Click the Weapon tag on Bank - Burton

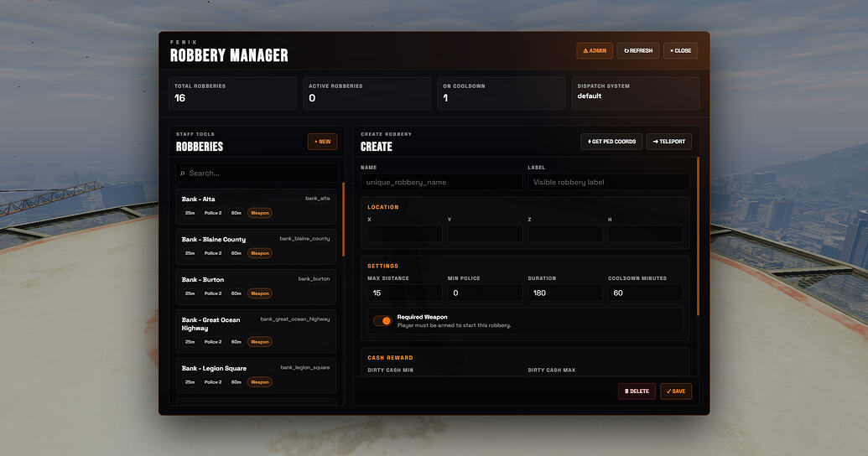point(260,293)
